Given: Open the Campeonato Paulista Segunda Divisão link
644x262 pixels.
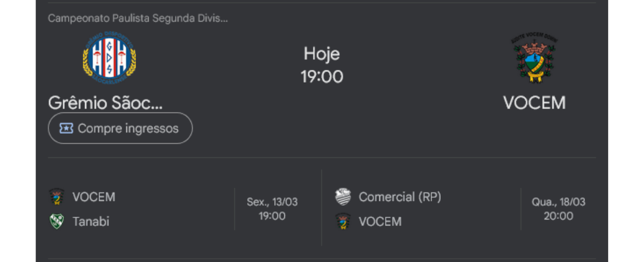Looking at the screenshot, I should click(138, 18).
